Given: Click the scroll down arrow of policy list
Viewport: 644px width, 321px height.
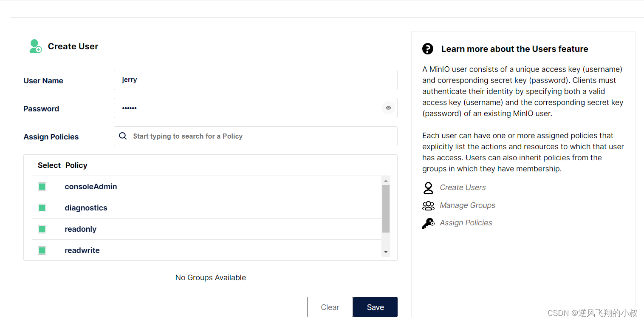Looking at the screenshot, I should [386, 252].
